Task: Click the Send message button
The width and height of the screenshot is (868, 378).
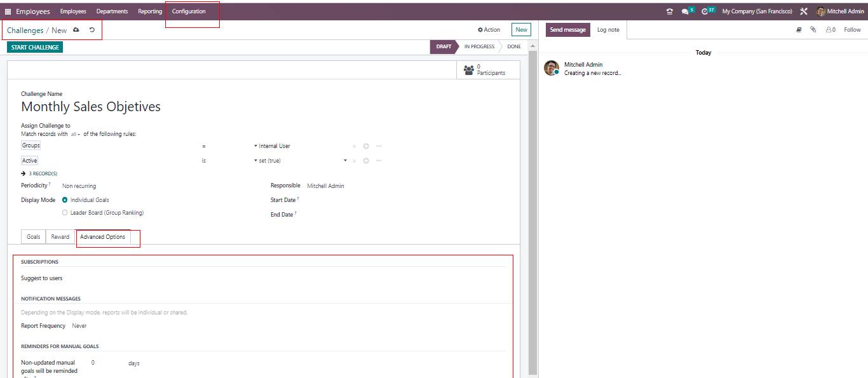Action: [x=567, y=30]
